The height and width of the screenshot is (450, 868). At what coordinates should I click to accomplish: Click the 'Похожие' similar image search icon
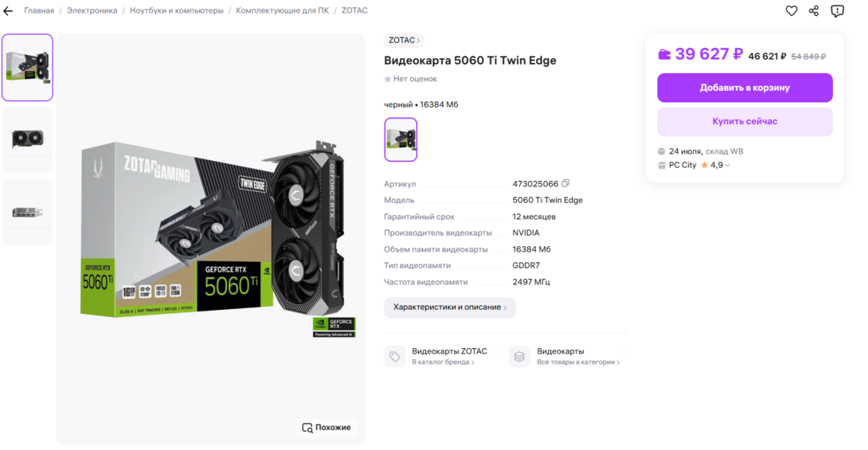pyautogui.click(x=307, y=428)
